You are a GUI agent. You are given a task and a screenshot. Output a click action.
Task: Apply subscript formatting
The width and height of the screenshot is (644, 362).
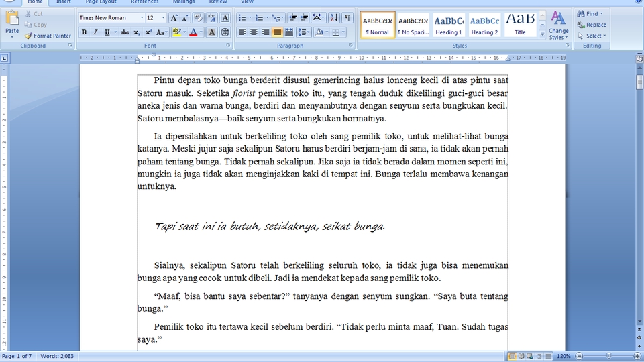coord(137,32)
